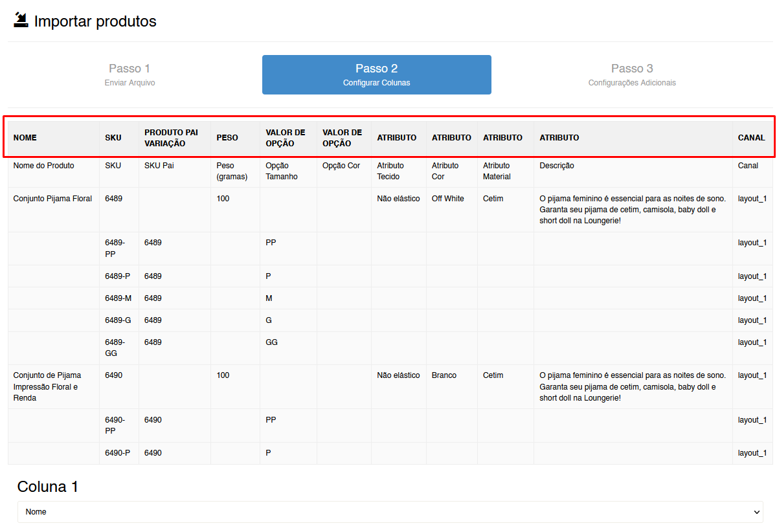
Task: Click weight 100 in the SKU 6490 row
Action: (223, 375)
